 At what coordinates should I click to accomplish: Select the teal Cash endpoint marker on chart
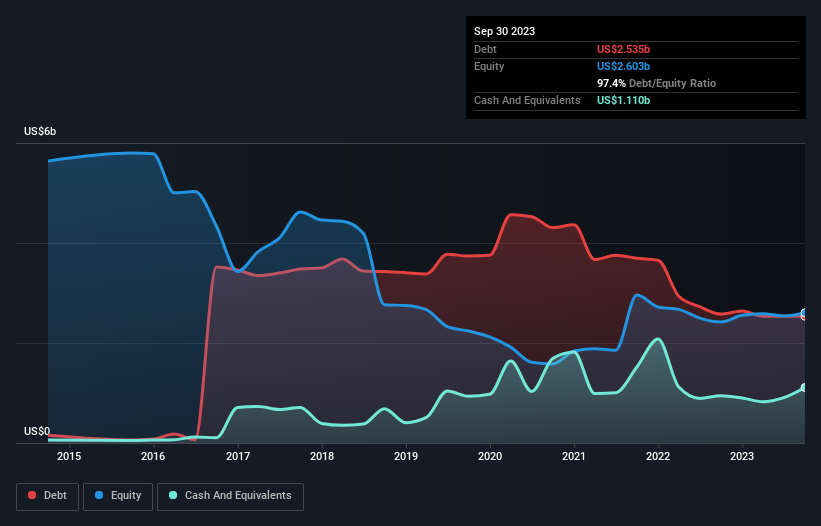(x=805, y=388)
